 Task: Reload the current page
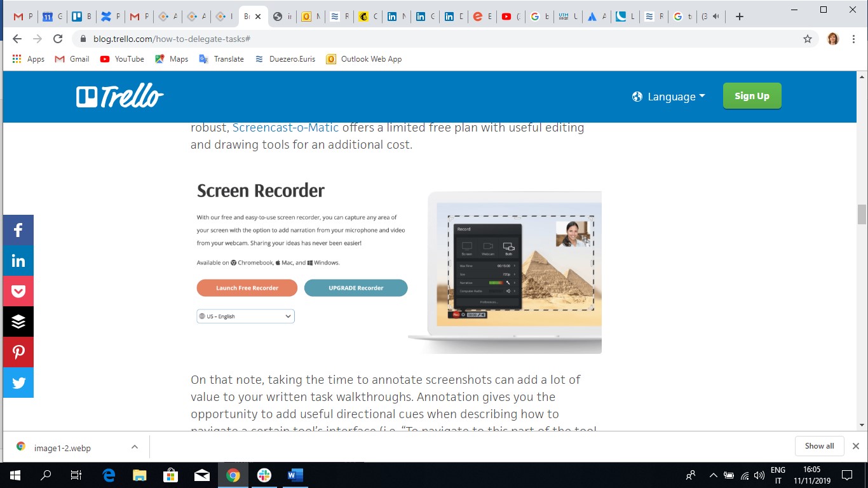click(x=58, y=39)
